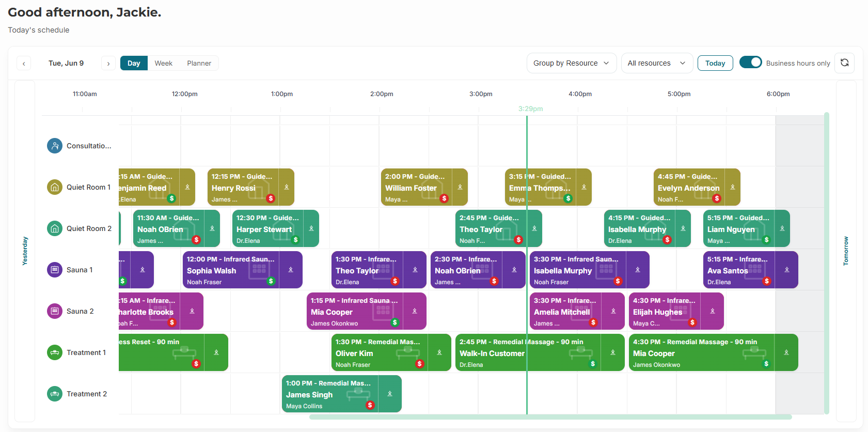This screenshot has height=432, width=868.
Task: Click person icon on Mia Cooper 1:15 sauna booking
Action: tap(415, 311)
